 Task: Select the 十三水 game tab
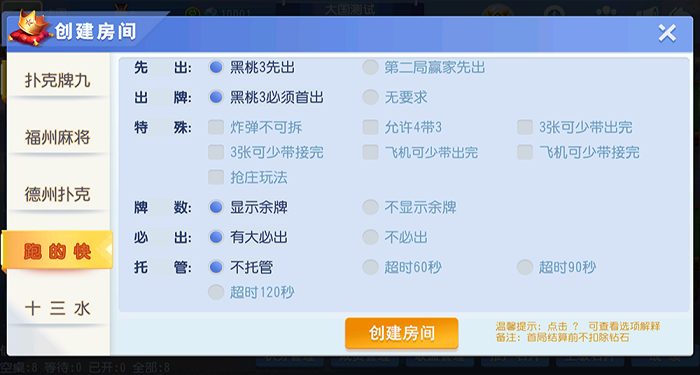(58, 308)
